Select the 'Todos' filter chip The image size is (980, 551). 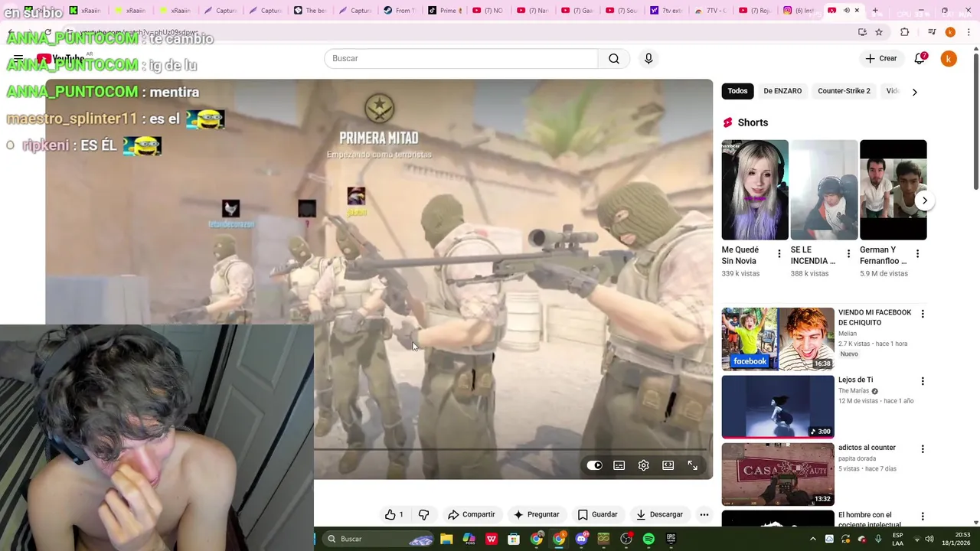(737, 91)
